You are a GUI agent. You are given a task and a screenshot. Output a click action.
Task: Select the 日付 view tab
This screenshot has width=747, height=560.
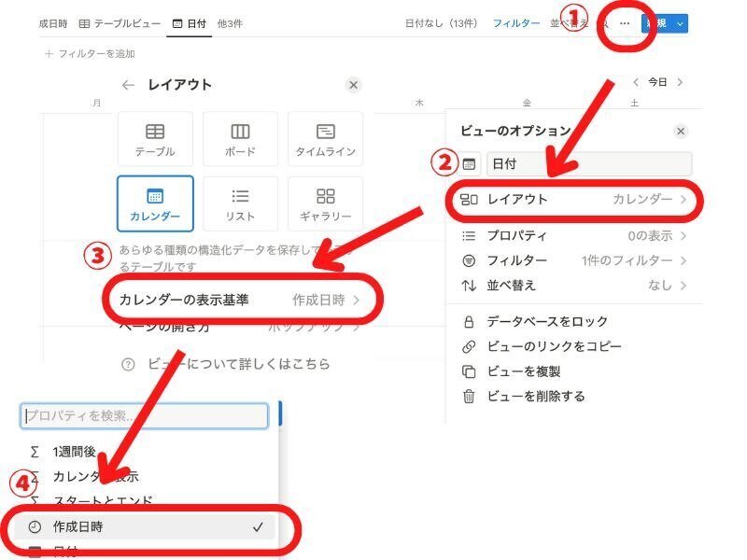190,23
